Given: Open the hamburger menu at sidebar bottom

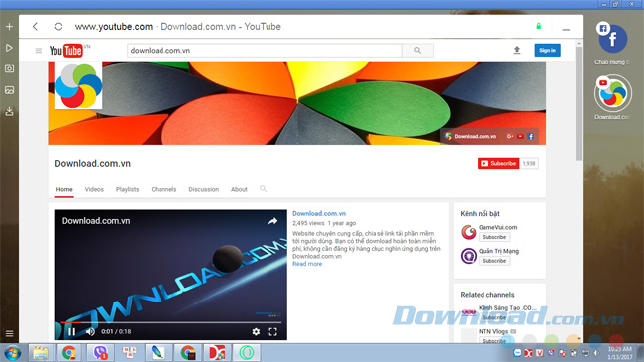Looking at the screenshot, I should [9, 333].
